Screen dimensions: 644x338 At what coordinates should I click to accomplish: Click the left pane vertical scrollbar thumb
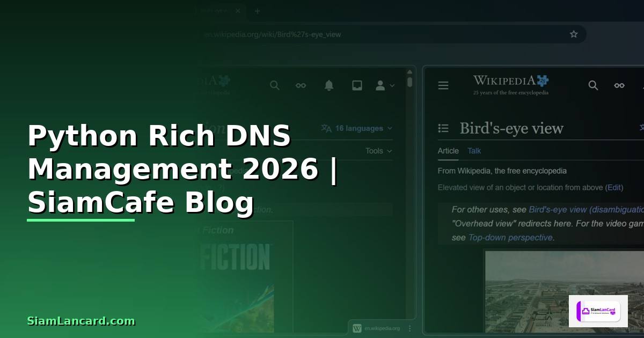pyautogui.click(x=410, y=82)
